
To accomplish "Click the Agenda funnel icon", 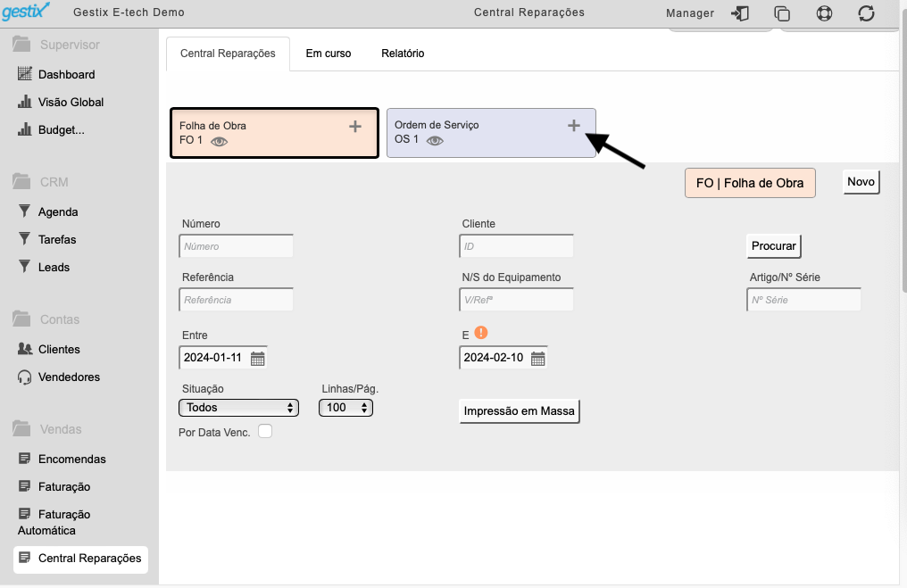I will click(24, 211).
